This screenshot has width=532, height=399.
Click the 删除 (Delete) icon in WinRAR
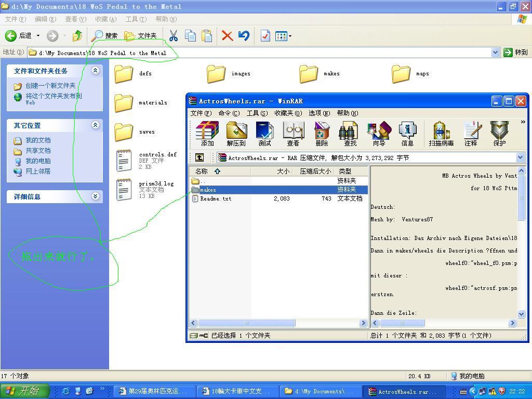pos(322,134)
